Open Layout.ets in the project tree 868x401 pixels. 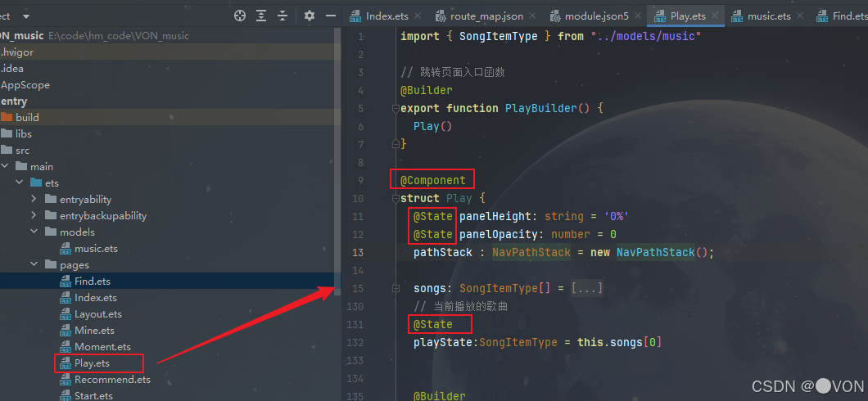(98, 314)
